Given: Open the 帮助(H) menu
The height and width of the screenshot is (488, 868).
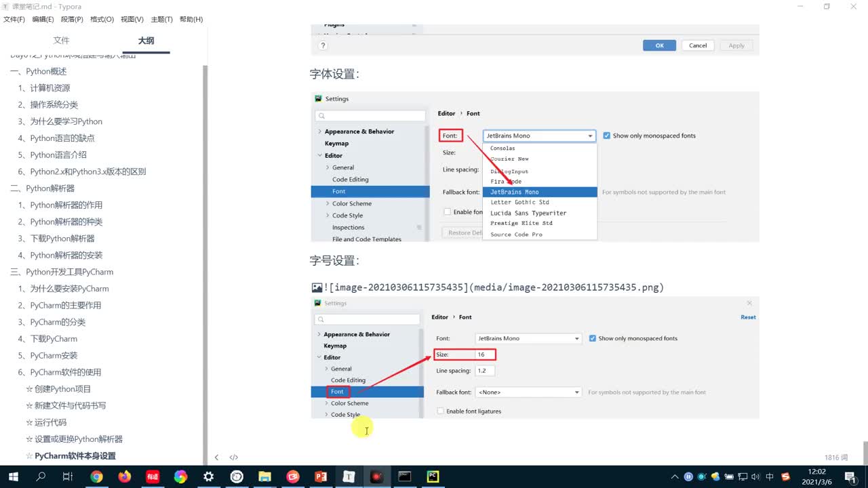Looking at the screenshot, I should pyautogui.click(x=191, y=19).
